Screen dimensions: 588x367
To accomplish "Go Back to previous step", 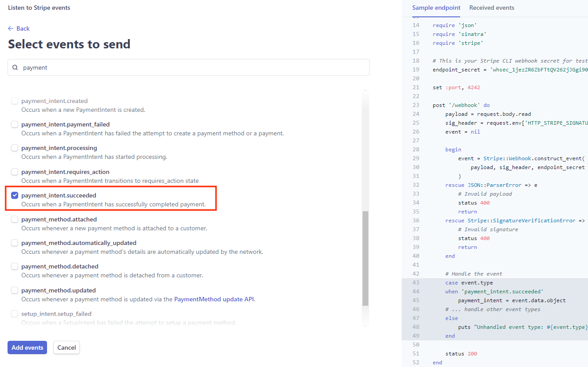I will pos(19,28).
